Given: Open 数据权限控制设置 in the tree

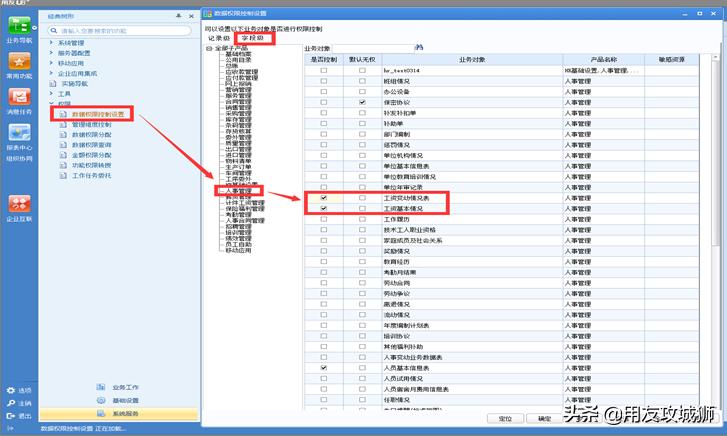Looking at the screenshot, I should [x=98, y=114].
